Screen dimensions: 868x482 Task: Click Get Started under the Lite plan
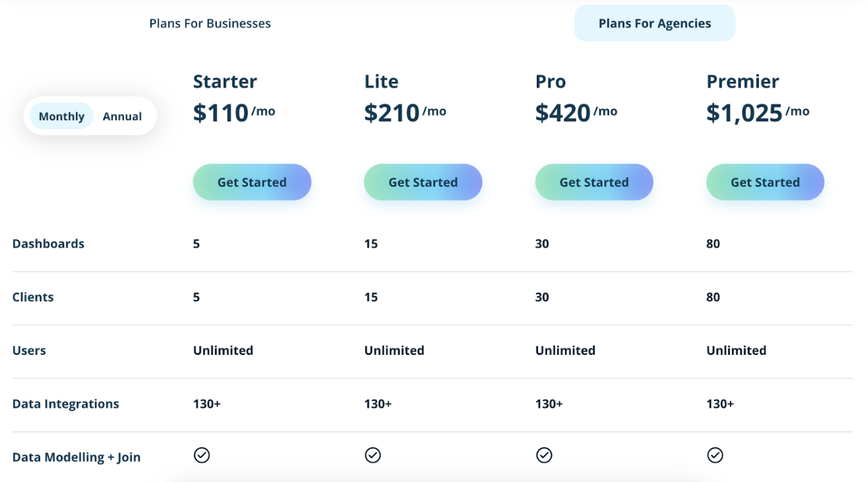tap(422, 182)
